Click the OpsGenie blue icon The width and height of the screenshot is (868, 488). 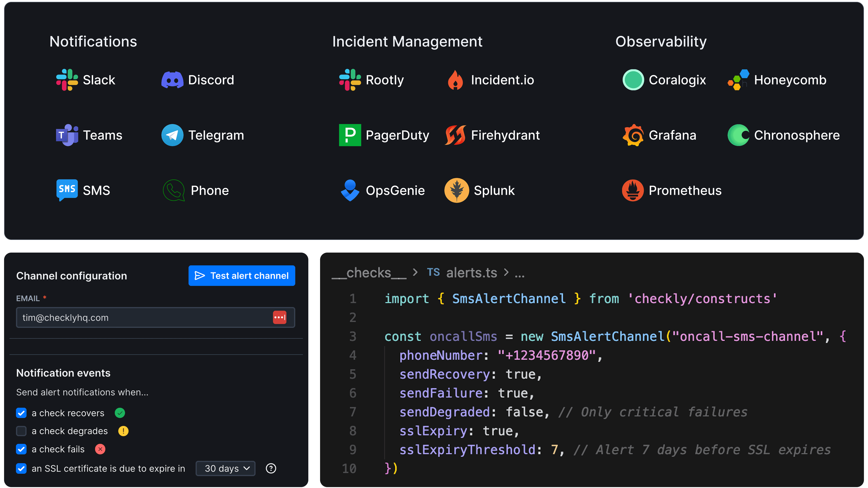350,190
